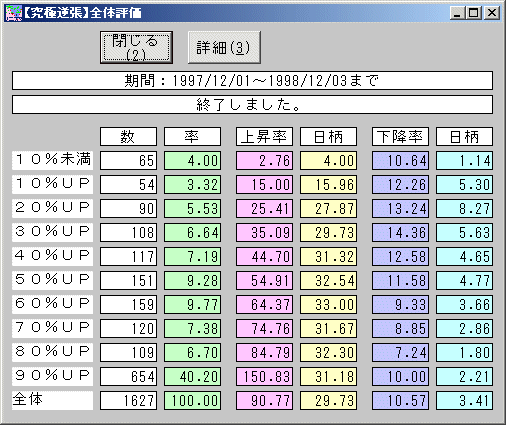The width and height of the screenshot is (506, 425).
Task: Click the 10%未満 row label
Action: (52, 160)
